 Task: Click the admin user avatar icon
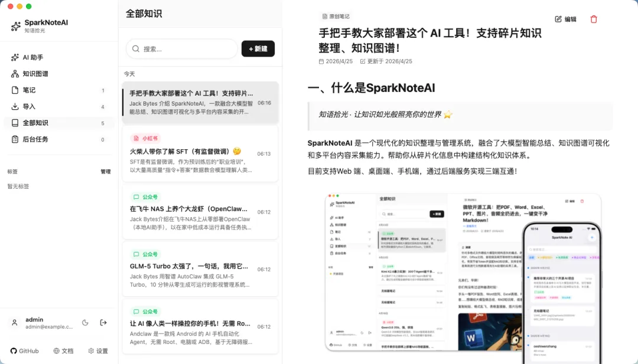pyautogui.click(x=15, y=323)
